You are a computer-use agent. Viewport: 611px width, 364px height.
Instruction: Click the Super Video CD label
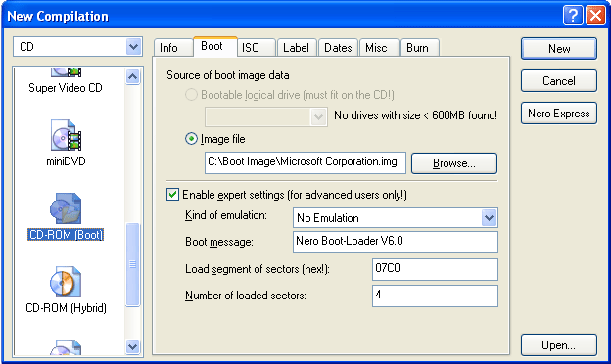pyautogui.click(x=66, y=88)
